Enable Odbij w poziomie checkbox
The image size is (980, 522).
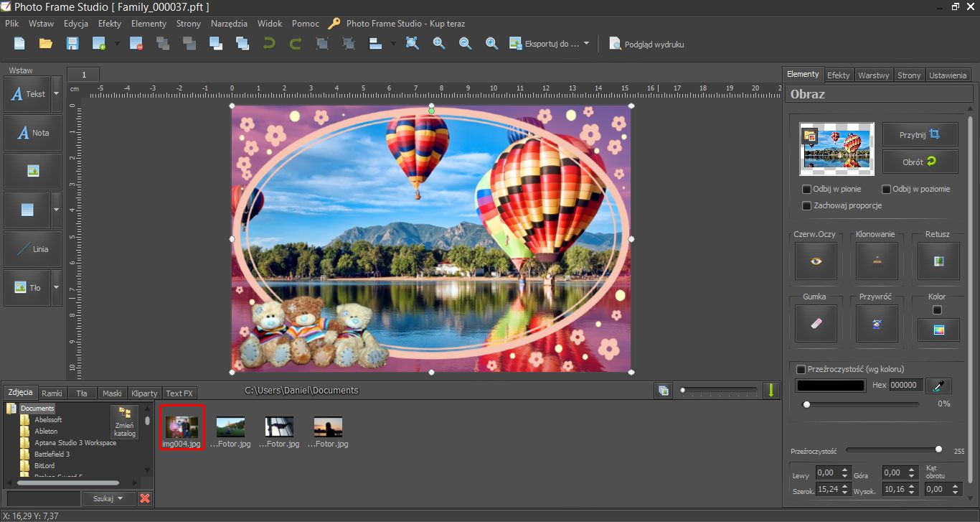(x=886, y=190)
